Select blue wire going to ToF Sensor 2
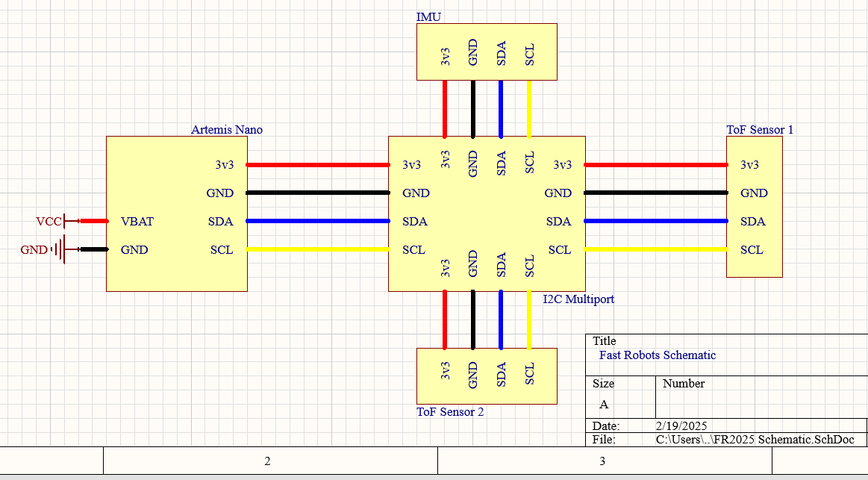This screenshot has height=480, width=868. 501,320
